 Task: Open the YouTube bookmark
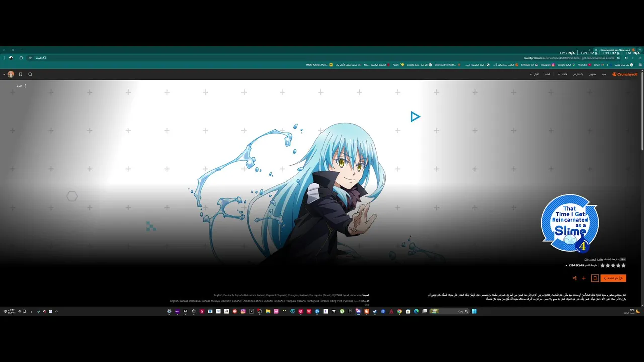585,65
